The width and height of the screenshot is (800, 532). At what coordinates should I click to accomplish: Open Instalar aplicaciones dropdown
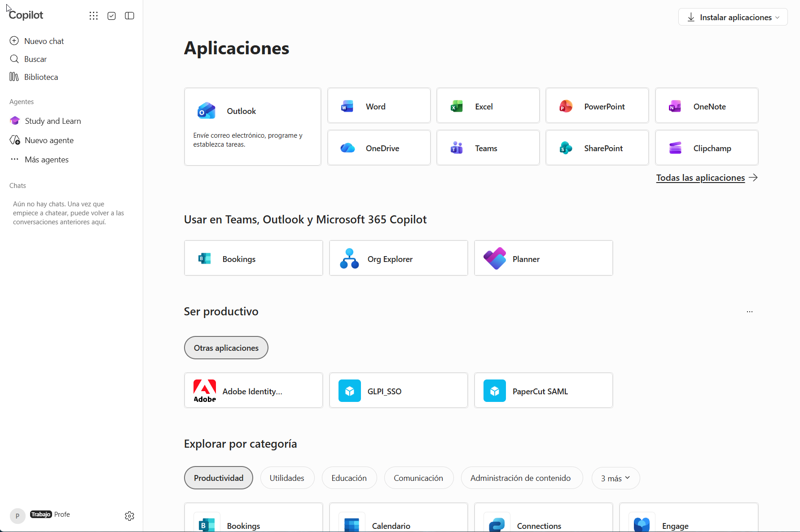tap(733, 17)
